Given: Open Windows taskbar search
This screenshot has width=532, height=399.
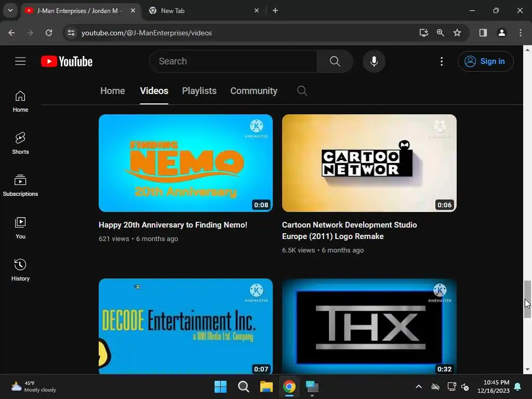Looking at the screenshot, I should [243, 387].
